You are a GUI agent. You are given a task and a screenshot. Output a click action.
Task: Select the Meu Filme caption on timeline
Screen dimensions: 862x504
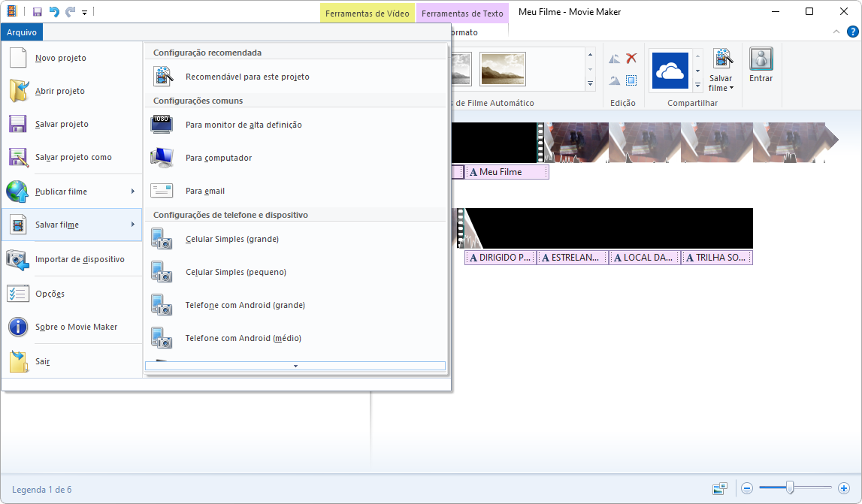pos(507,172)
